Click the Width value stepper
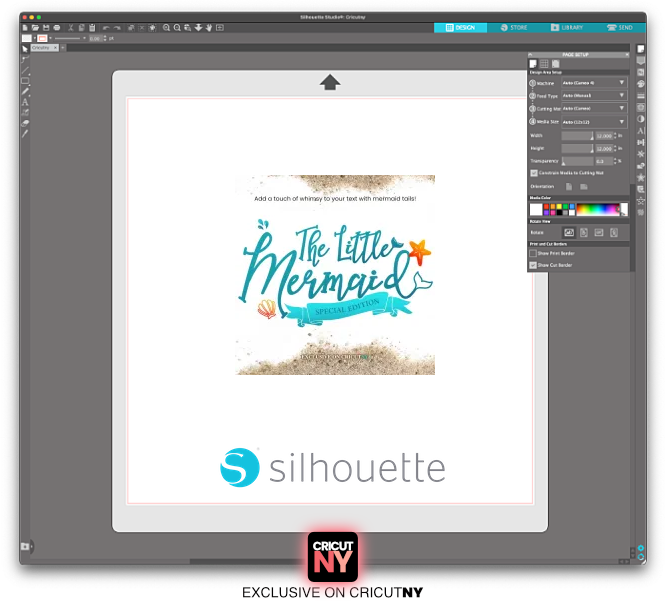 pos(615,136)
